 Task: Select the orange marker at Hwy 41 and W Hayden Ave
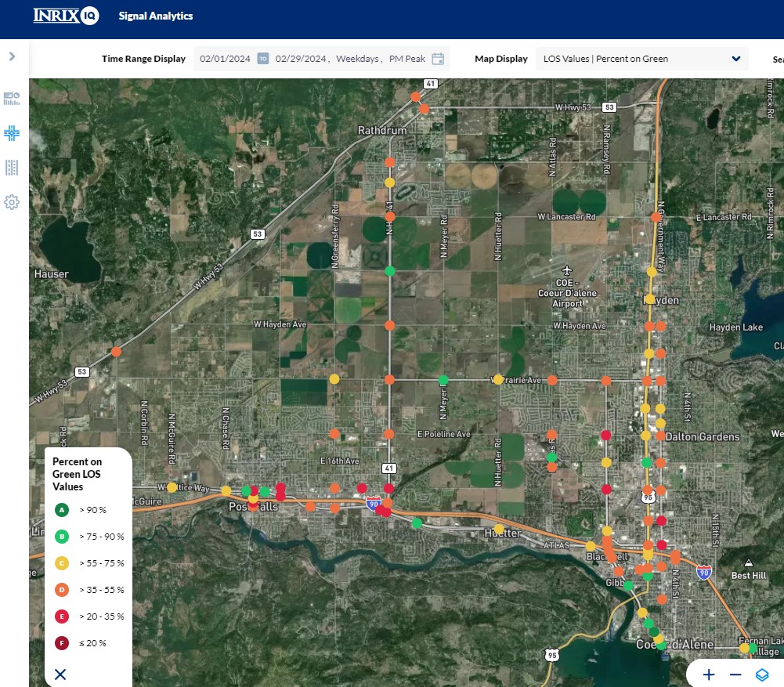[390, 326]
